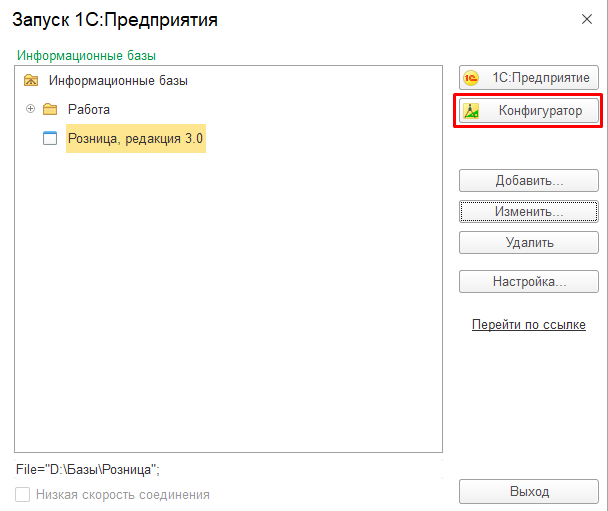This screenshot has width=608, height=511.
Task: Click the Добавить... button
Action: tap(529, 180)
